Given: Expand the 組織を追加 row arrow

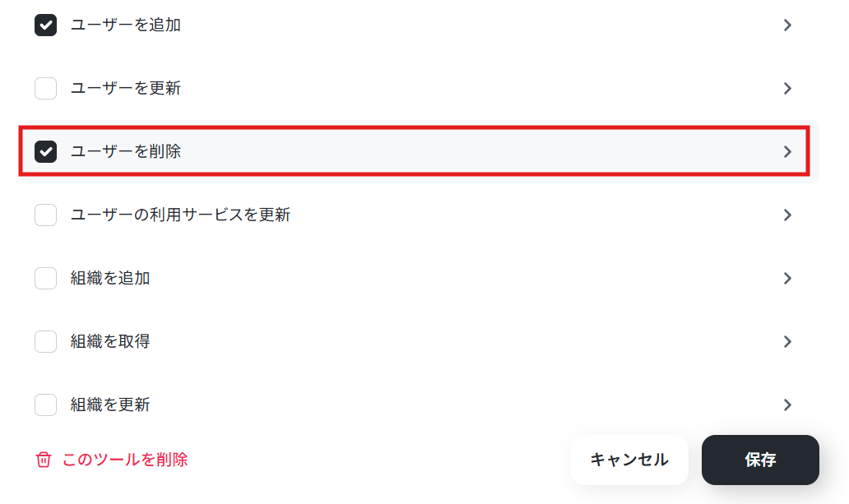Looking at the screenshot, I should tap(787, 278).
